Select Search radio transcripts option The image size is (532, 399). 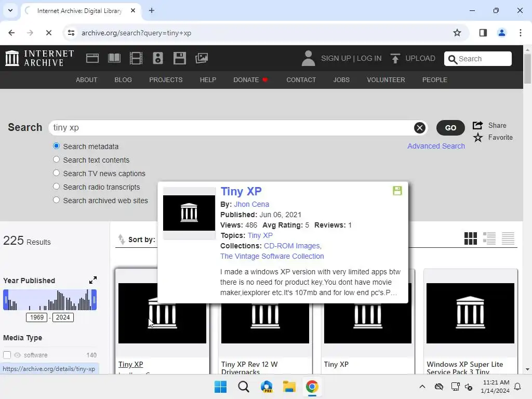click(56, 187)
